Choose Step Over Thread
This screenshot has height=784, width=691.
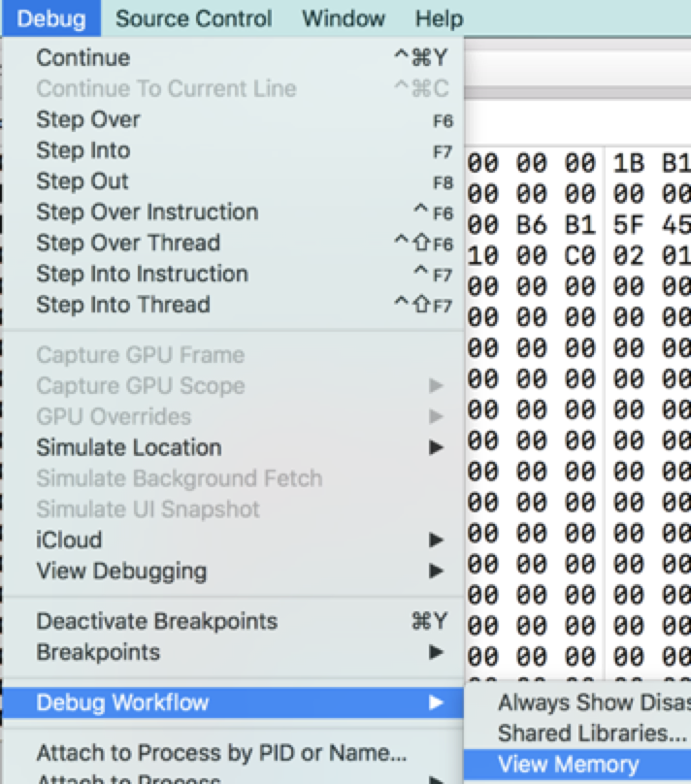pos(233,243)
